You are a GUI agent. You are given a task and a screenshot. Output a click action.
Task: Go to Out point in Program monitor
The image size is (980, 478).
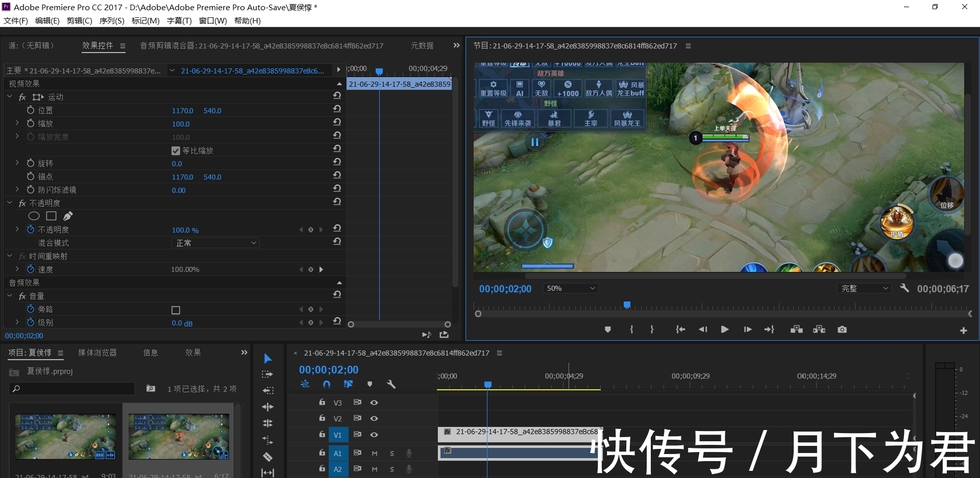coord(769,330)
